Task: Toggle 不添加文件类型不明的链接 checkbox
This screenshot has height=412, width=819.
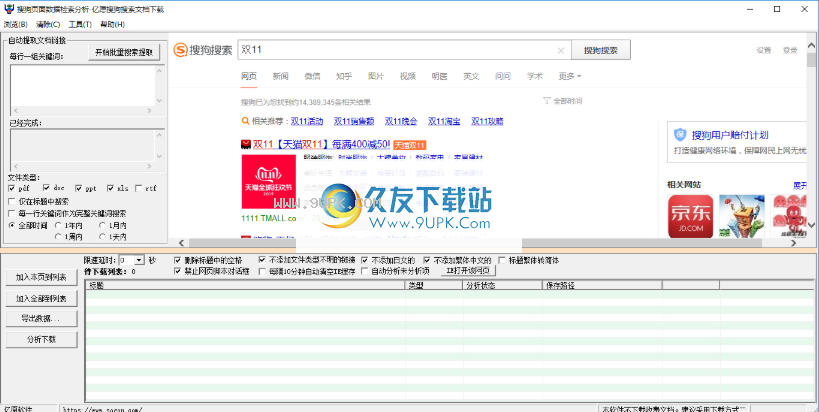Action: 262,260
